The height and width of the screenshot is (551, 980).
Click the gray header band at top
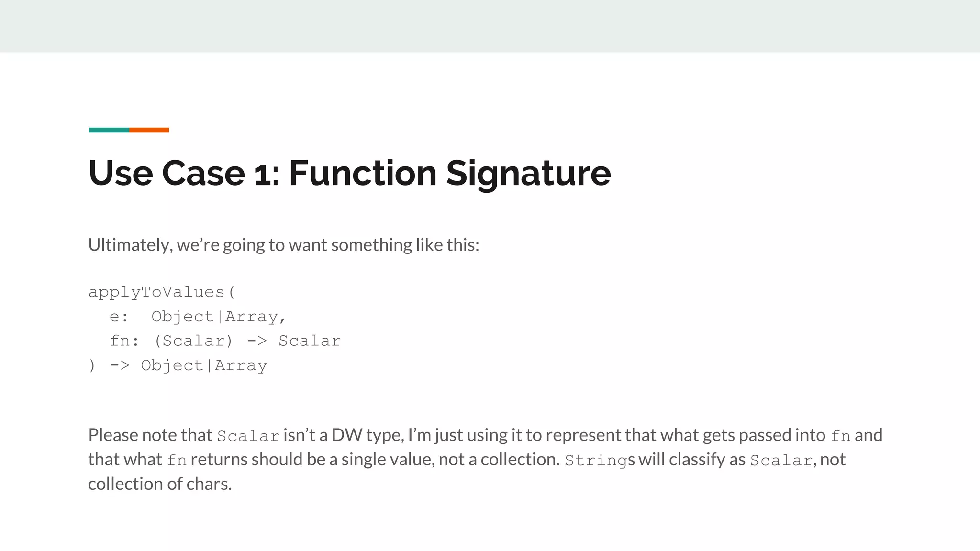point(490,26)
